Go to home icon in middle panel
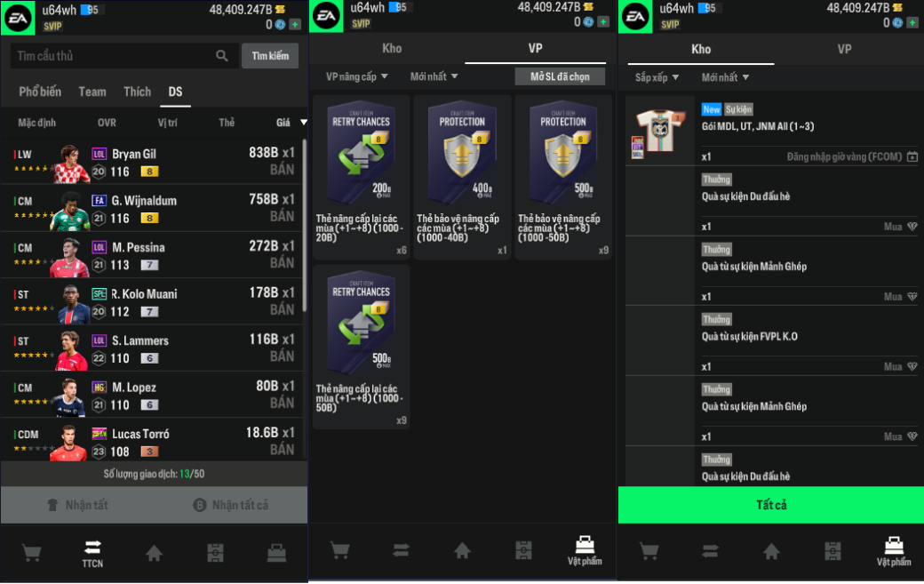Screen dimensions: 924x584 462,550
